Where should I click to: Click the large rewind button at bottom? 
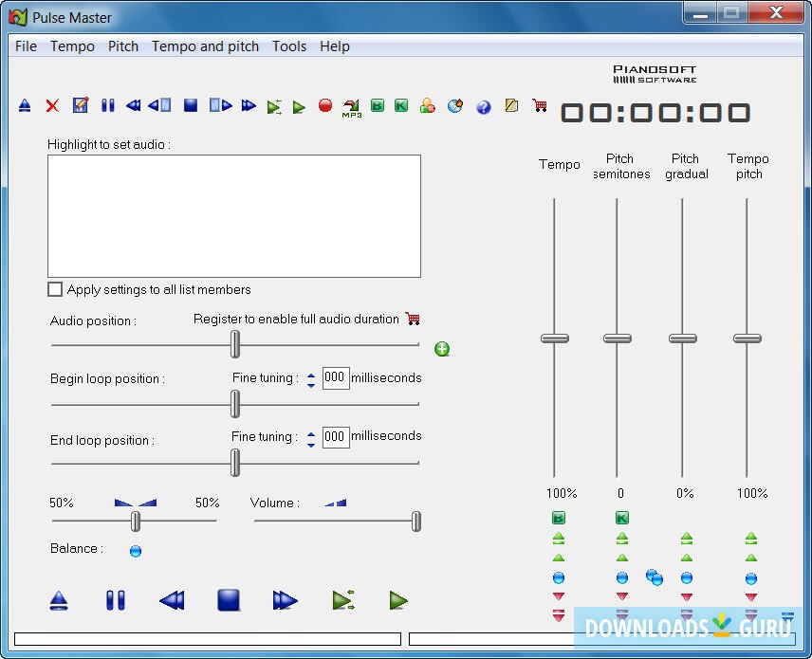pos(172,600)
